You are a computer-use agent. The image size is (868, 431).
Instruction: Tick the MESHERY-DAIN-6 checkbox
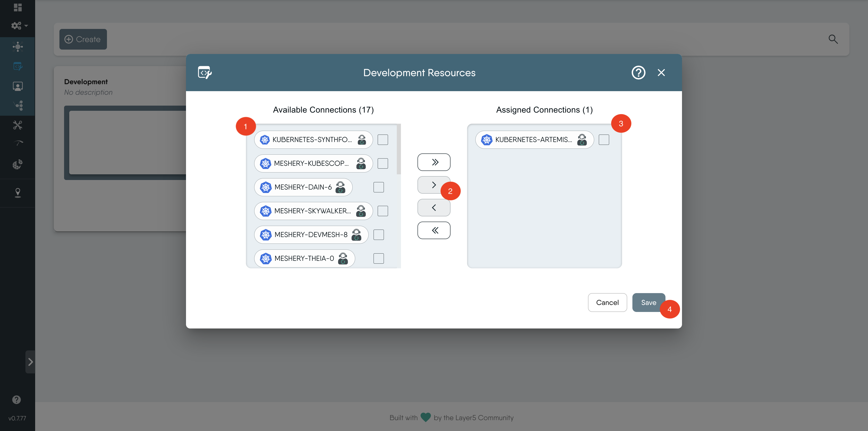point(378,187)
